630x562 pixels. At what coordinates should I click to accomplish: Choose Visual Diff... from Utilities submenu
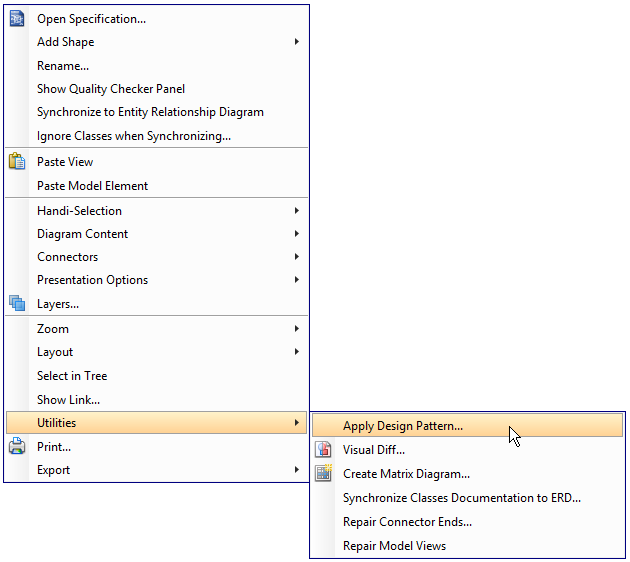[x=468, y=450]
